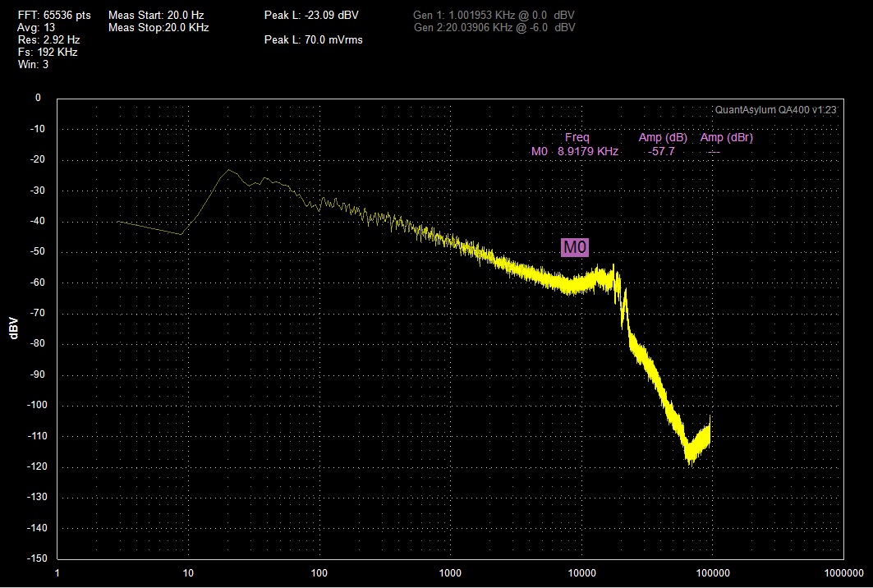Click the 10 x-axis tick label
The height and width of the screenshot is (588, 873).
(x=187, y=573)
